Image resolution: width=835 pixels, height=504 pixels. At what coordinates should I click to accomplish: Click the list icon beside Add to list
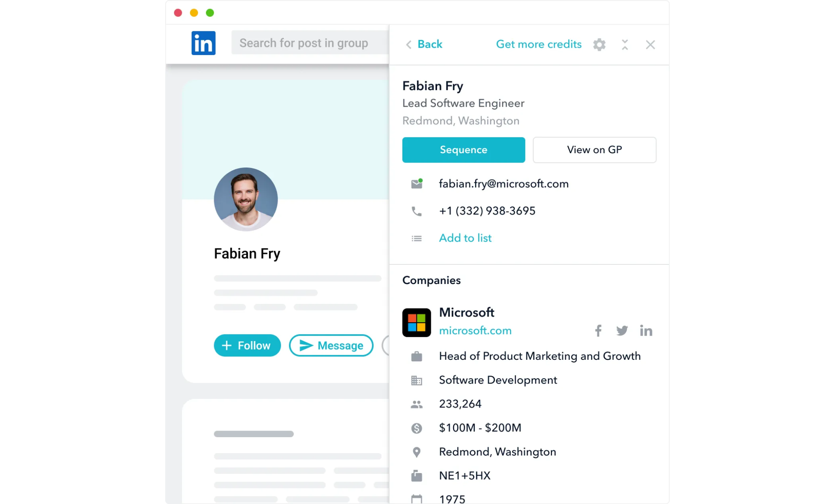416,238
